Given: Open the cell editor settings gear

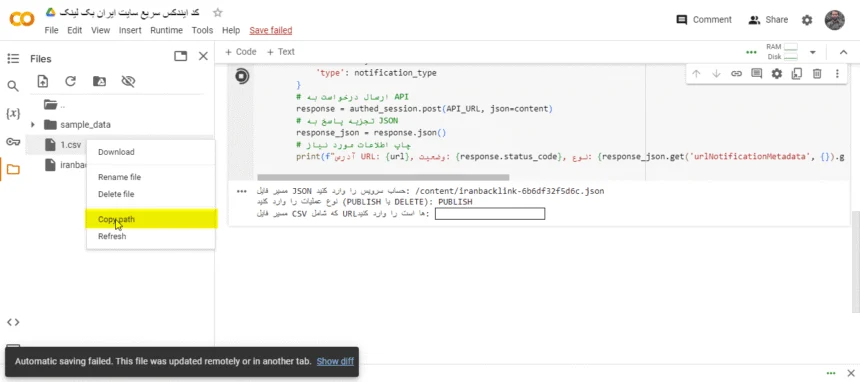Looking at the screenshot, I should [x=777, y=74].
